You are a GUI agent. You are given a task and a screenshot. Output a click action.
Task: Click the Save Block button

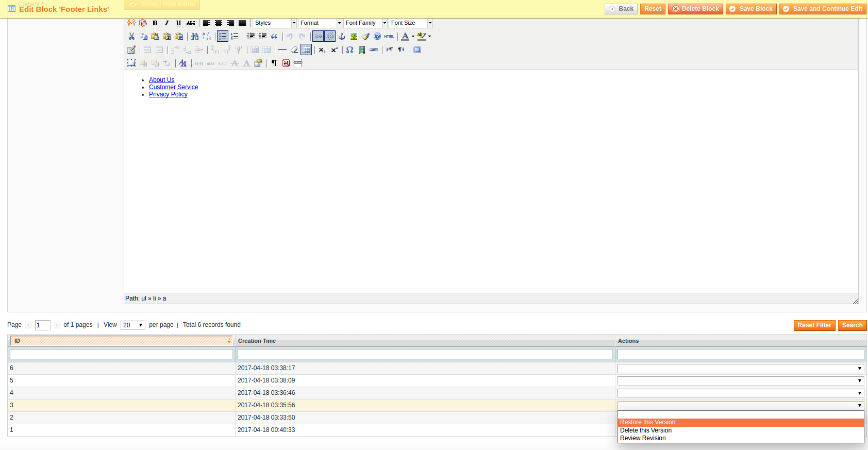coord(751,9)
